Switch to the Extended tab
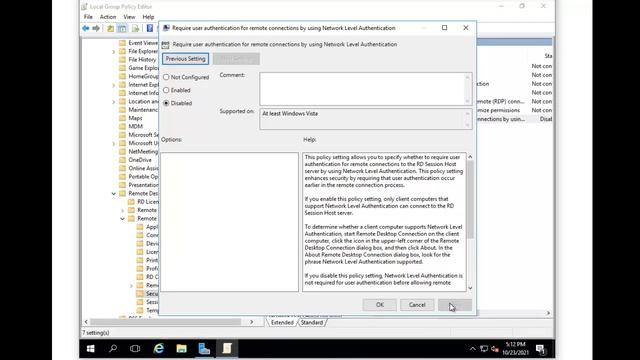The image size is (640, 360). pyautogui.click(x=282, y=322)
